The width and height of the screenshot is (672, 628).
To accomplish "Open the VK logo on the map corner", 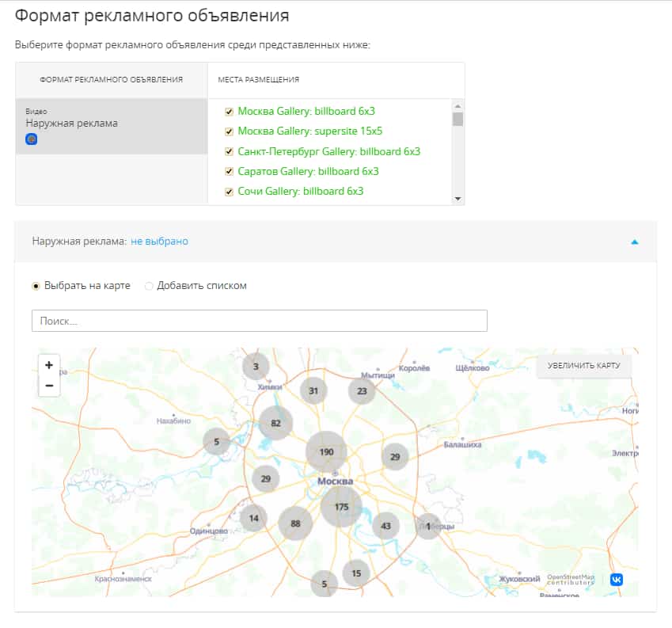I will point(617,580).
